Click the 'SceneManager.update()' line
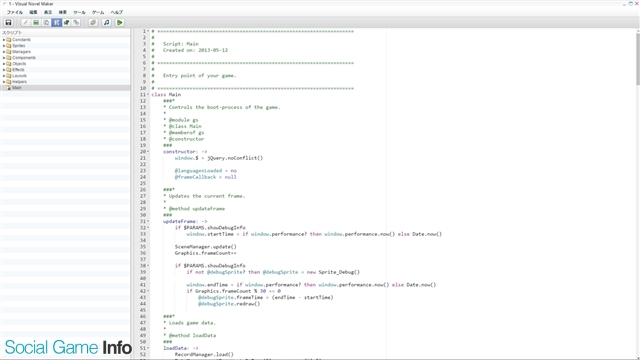The height and width of the screenshot is (360, 640). 206,247
